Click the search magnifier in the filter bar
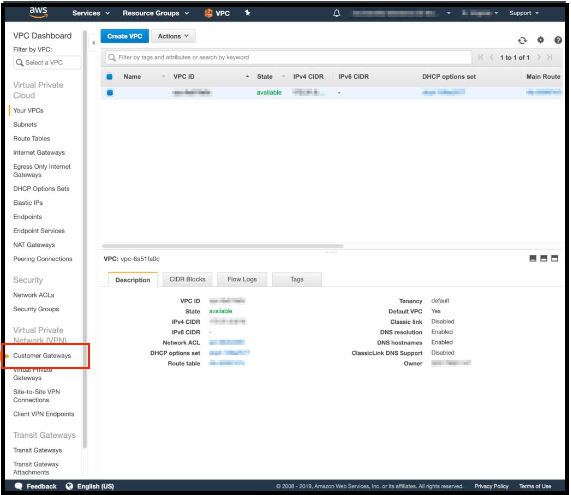 pyautogui.click(x=112, y=58)
